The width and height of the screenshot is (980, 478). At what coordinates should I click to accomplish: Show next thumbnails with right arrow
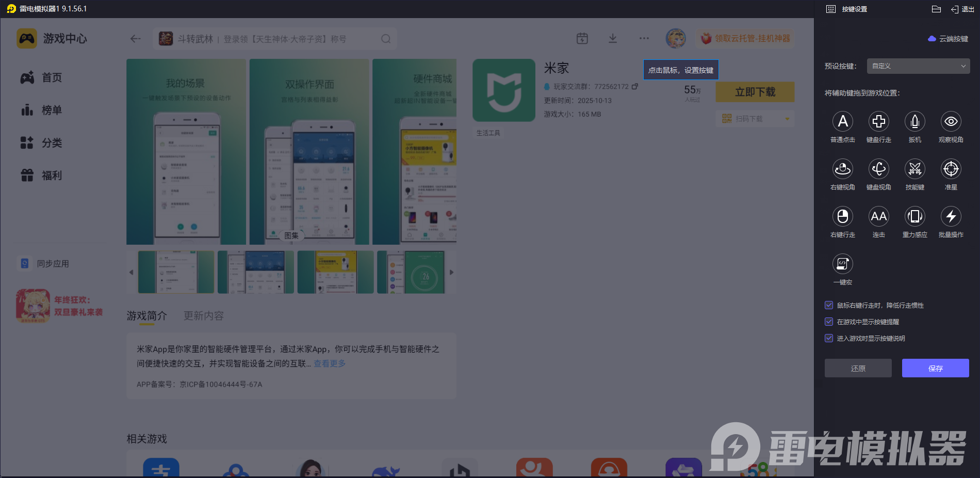point(451,272)
